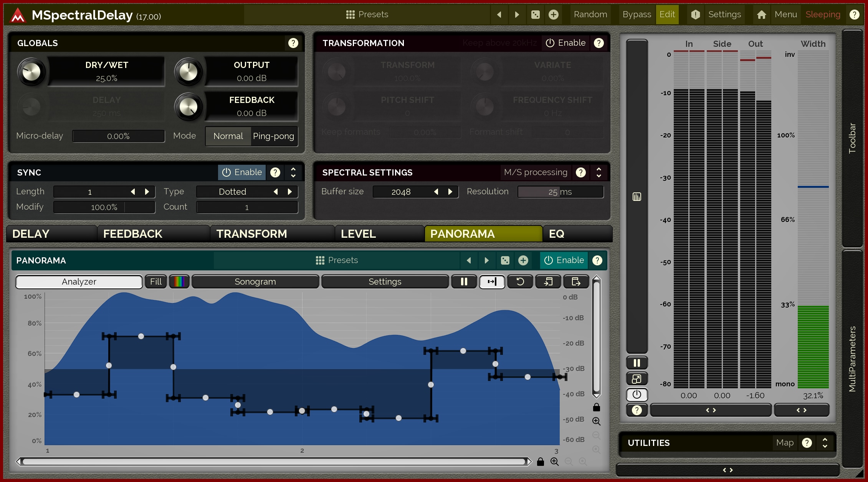
Task: Open the Globals help question mark
Action: coord(293,43)
